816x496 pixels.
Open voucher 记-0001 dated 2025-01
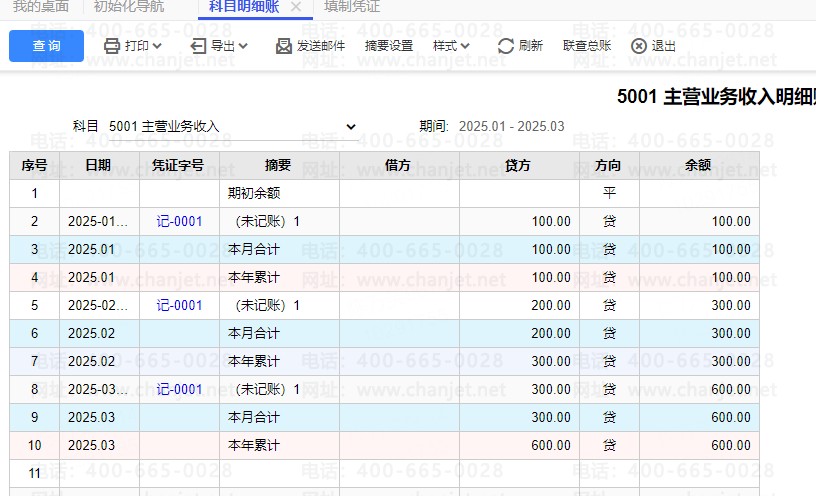(179, 222)
